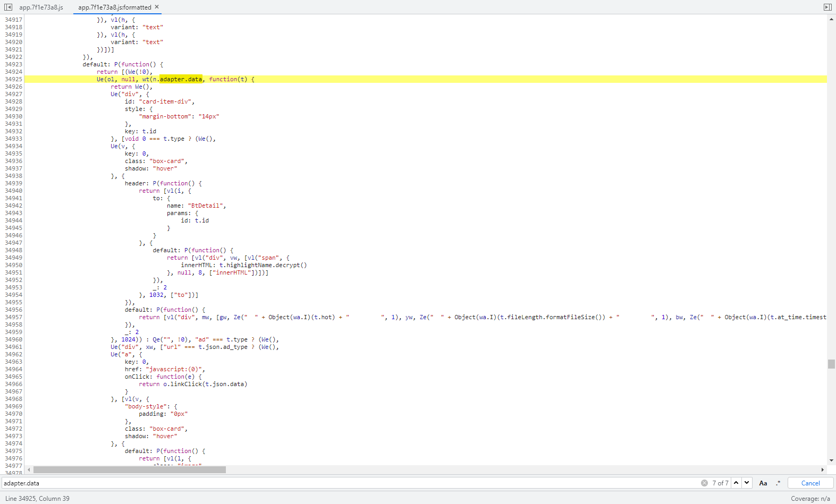Click in the adapter.data search field
The width and height of the screenshot is (836, 504).
[x=319, y=483]
